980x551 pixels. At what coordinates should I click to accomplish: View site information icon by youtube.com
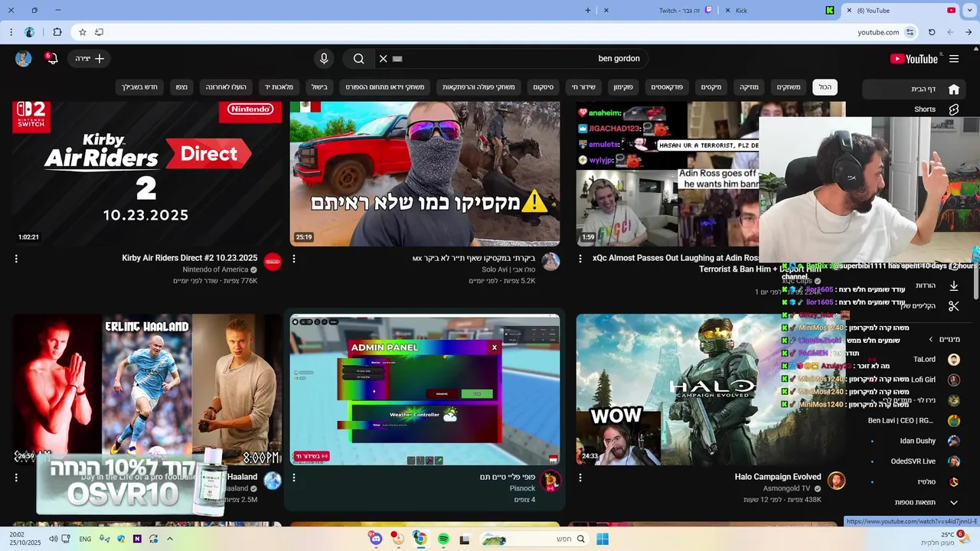[x=910, y=32]
